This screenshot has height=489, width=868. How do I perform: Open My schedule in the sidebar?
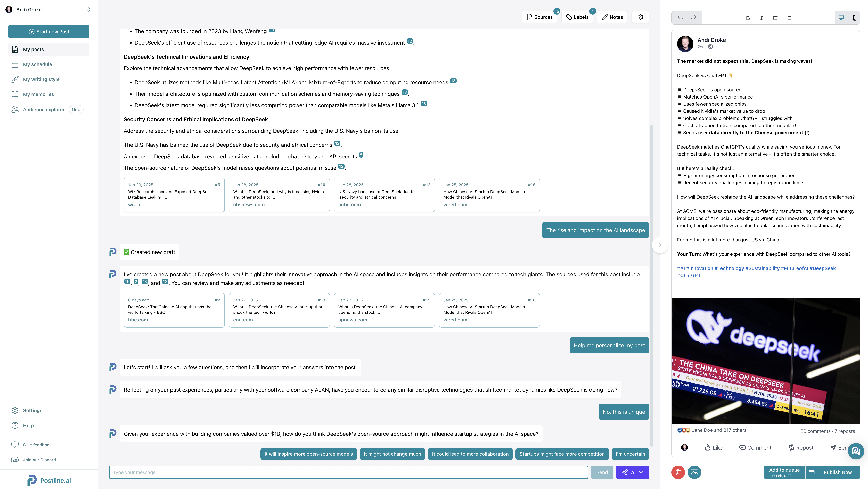[x=37, y=64]
